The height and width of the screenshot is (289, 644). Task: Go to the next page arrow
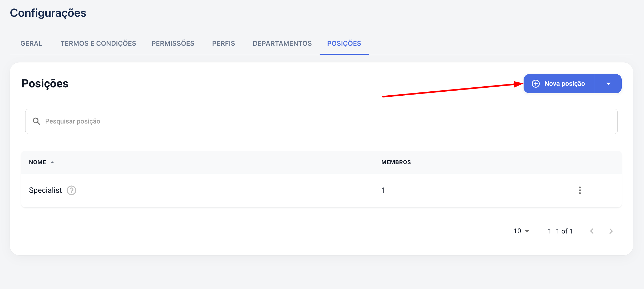pos(611,231)
